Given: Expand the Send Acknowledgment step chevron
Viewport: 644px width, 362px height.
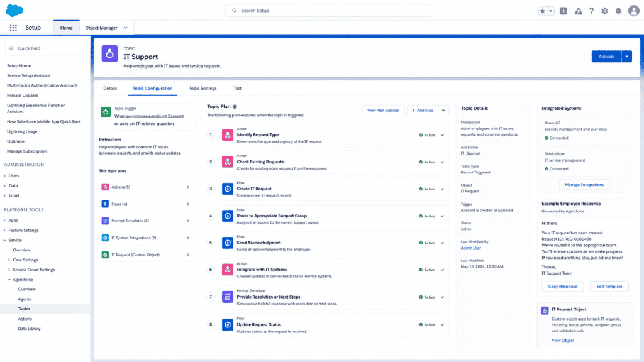Looking at the screenshot, I should point(442,243).
